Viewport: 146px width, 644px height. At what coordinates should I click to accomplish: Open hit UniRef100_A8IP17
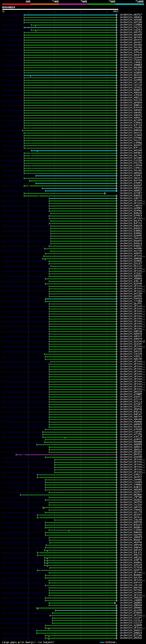(131, 15)
